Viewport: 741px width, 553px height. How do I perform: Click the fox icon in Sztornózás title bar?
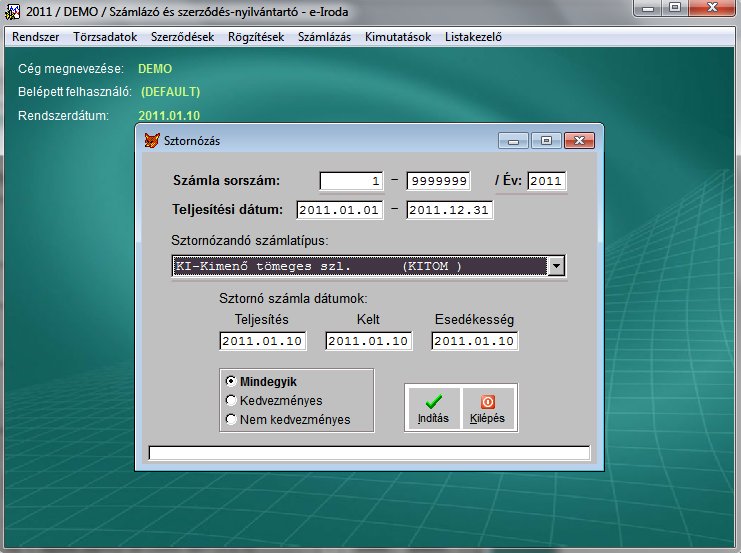[x=152, y=141]
